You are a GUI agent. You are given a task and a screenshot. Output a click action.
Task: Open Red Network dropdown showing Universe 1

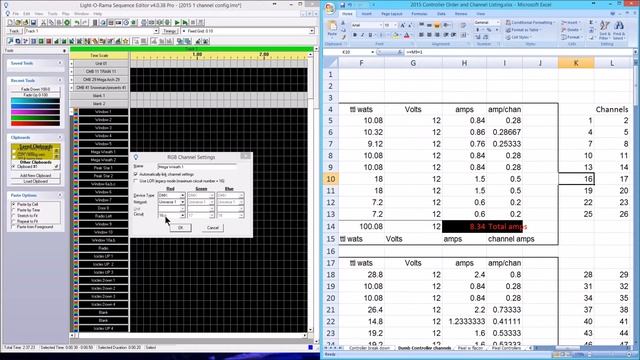click(182, 202)
